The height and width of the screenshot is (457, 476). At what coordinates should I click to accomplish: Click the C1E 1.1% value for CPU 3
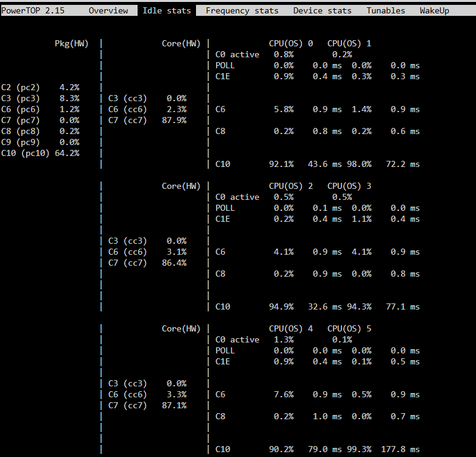pyautogui.click(x=362, y=219)
